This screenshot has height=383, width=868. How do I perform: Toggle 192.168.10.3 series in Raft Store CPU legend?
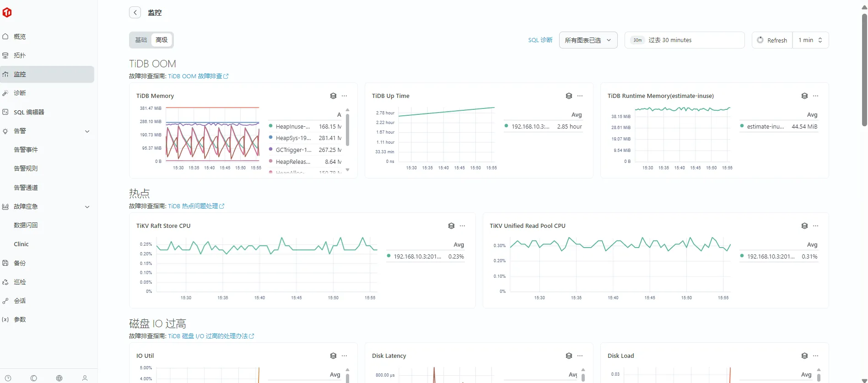pyautogui.click(x=426, y=256)
